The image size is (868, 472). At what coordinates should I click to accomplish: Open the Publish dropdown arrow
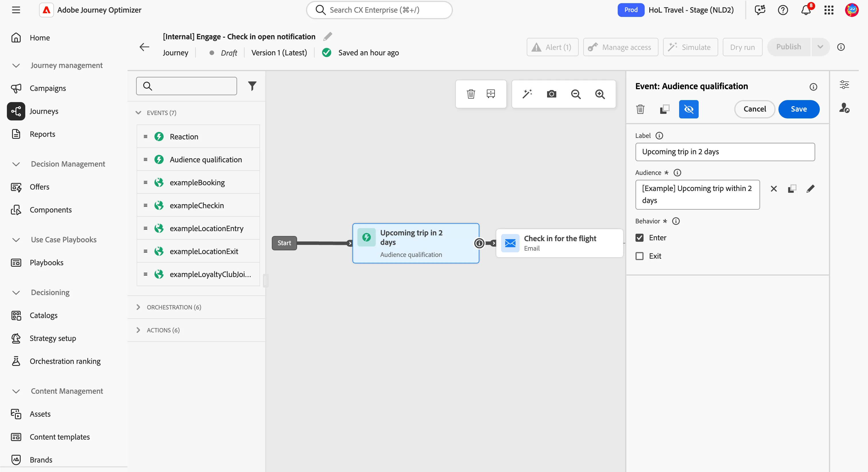(820, 47)
